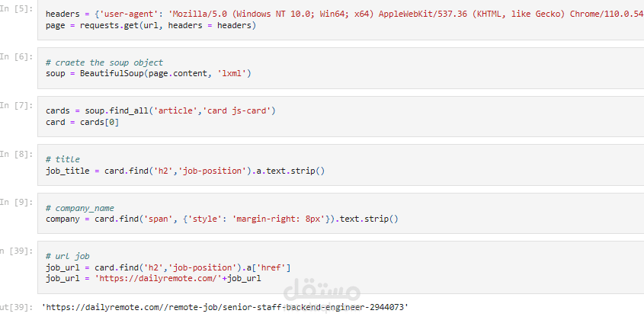The image size is (644, 320).
Task: Click the '# url job' comment
Action: [68, 256]
